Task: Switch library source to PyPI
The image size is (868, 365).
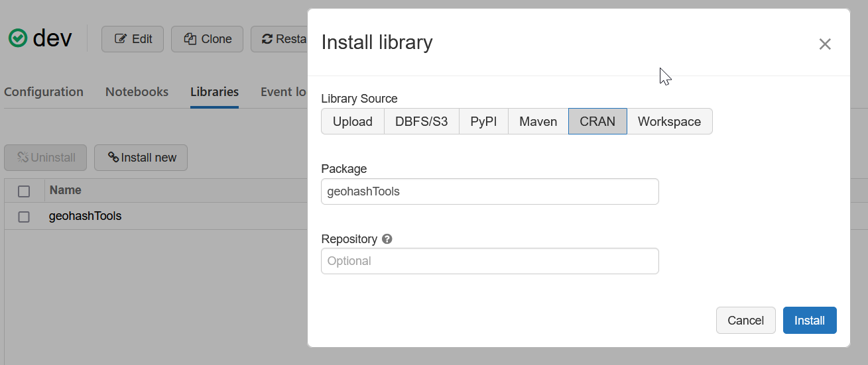Action: pos(483,122)
